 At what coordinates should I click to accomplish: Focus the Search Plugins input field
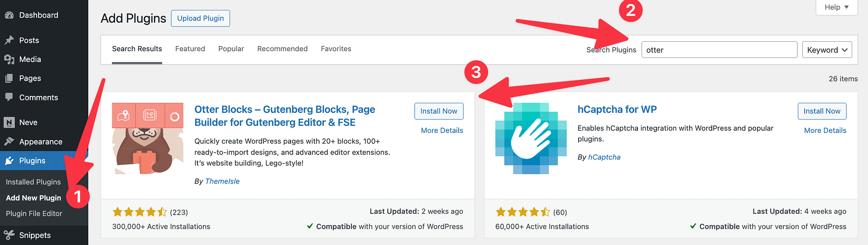point(719,50)
